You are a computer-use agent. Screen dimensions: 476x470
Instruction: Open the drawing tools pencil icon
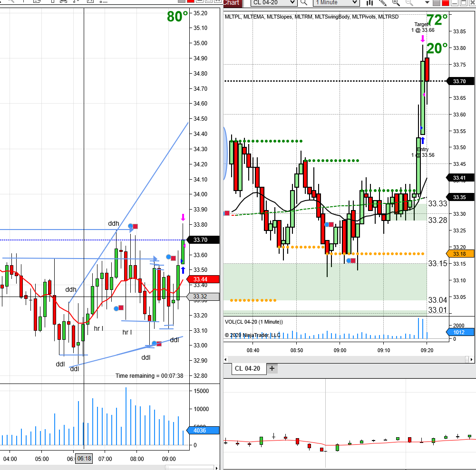[x=383, y=3]
